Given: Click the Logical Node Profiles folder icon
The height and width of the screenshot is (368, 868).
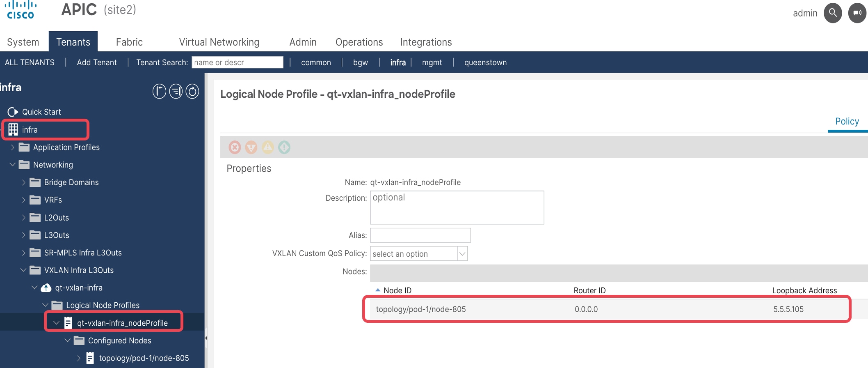Looking at the screenshot, I should 57,305.
